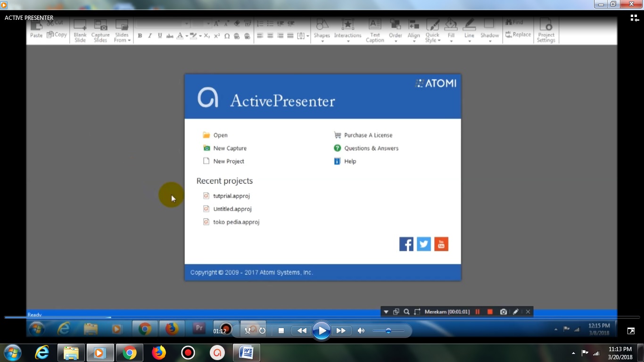Click the media player Play button
The width and height of the screenshot is (644, 362).
322,331
